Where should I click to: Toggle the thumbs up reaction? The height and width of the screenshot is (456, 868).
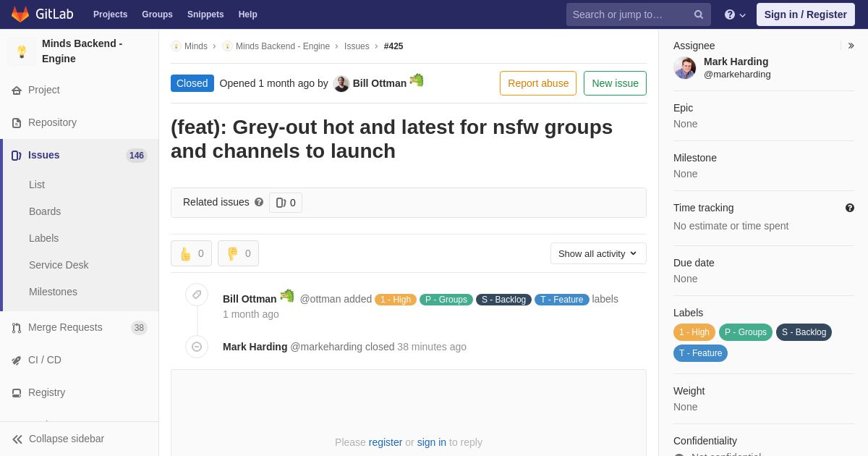tap(191, 253)
